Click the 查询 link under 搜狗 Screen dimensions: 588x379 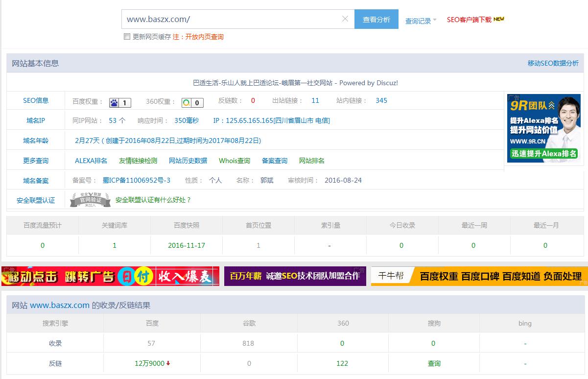click(434, 363)
